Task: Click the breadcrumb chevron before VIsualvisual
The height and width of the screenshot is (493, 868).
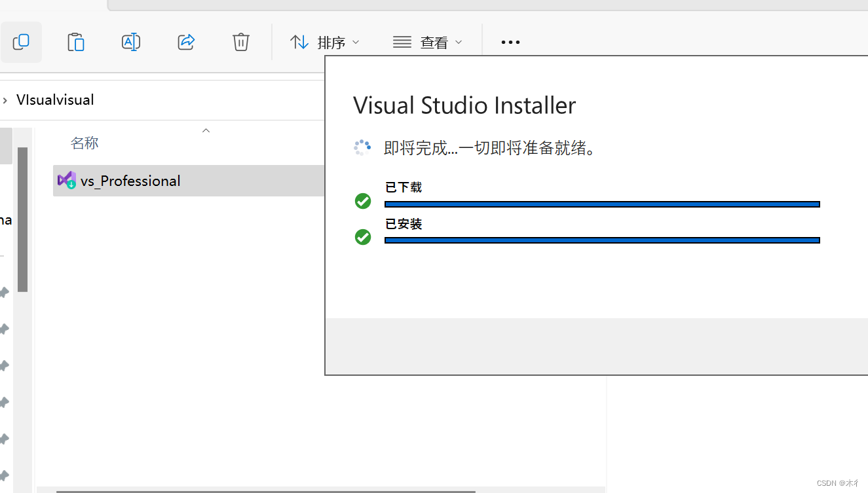Action: coord(5,100)
